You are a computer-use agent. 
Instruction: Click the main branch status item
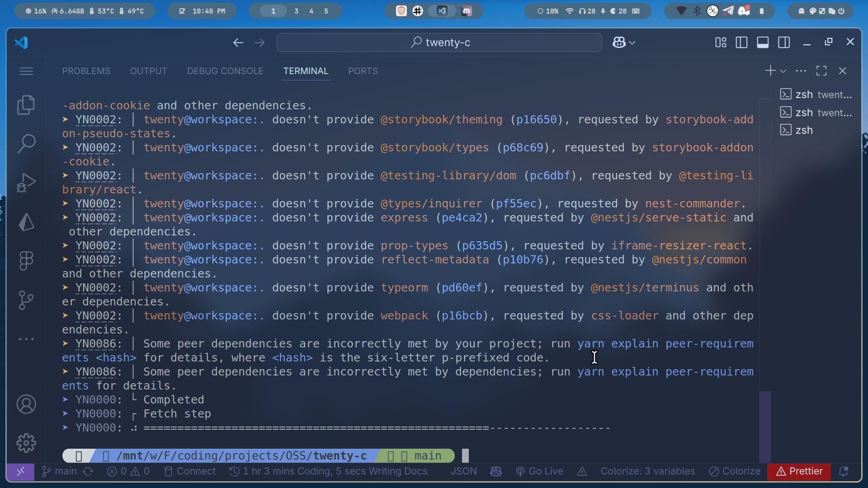[59, 471]
